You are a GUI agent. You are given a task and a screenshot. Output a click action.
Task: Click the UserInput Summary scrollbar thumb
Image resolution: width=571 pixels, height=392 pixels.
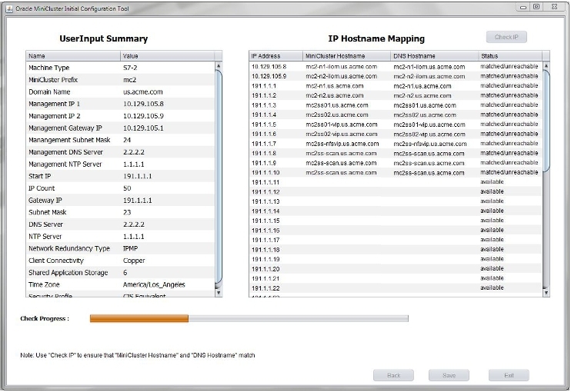[x=219, y=177]
